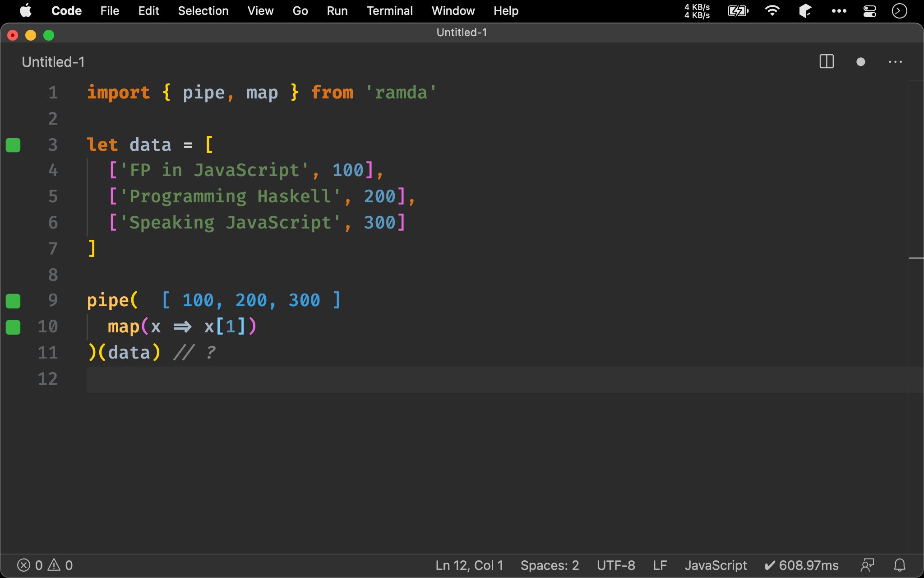Viewport: 924px width, 578px height.
Task: Toggle the warning count indicator showing 0 warnings
Action: click(x=60, y=565)
